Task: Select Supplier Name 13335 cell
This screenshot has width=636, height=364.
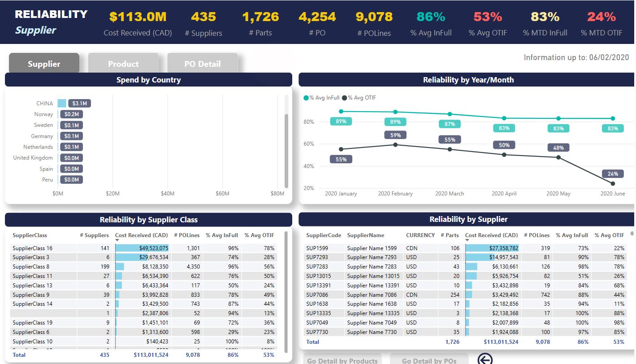Action: 373,313
